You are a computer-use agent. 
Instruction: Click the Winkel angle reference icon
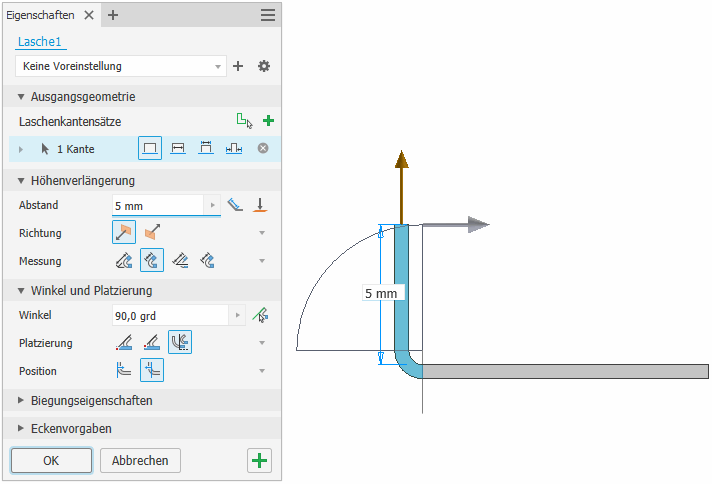tap(262, 315)
